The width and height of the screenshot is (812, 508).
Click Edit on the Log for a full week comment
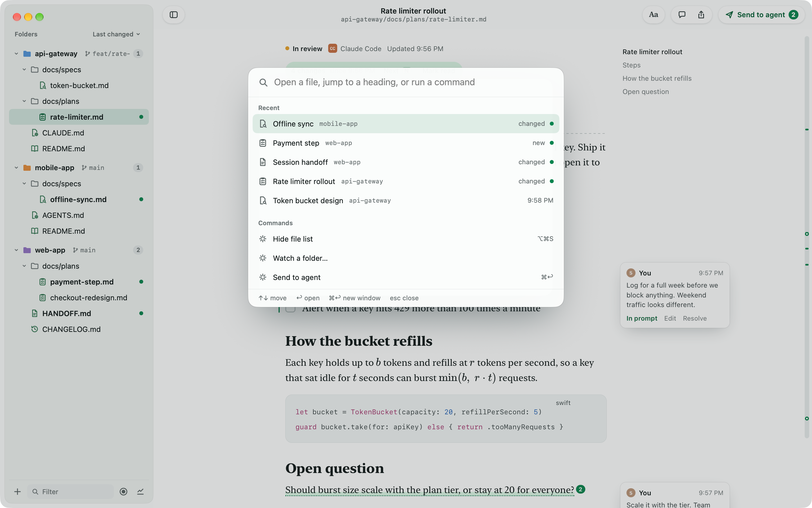[x=670, y=318]
